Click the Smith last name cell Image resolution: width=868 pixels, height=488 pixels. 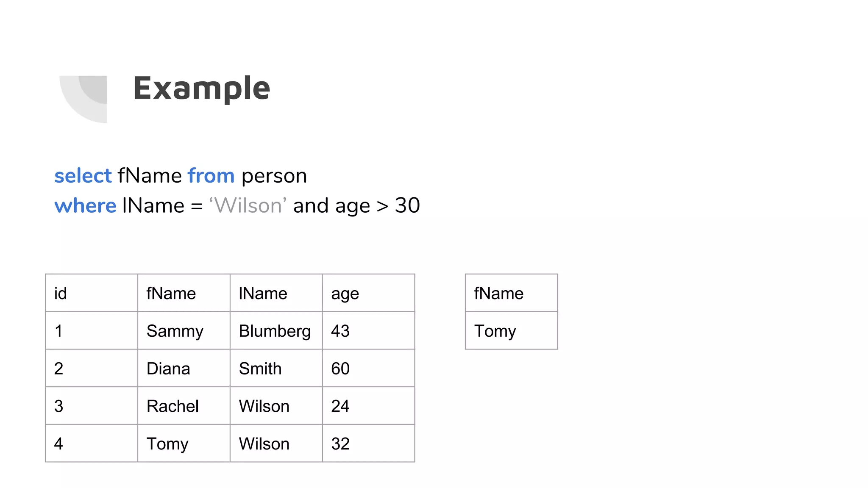276,369
